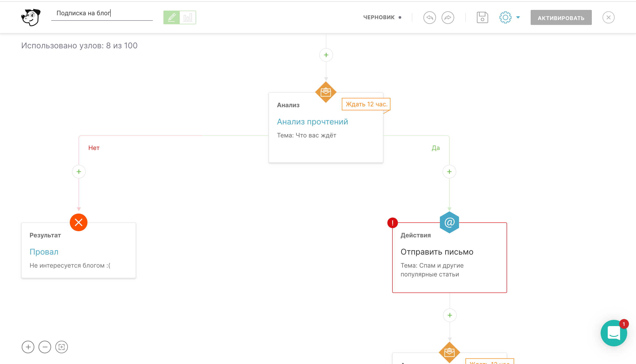Add node on the Да branch
636x364 pixels.
tap(449, 172)
